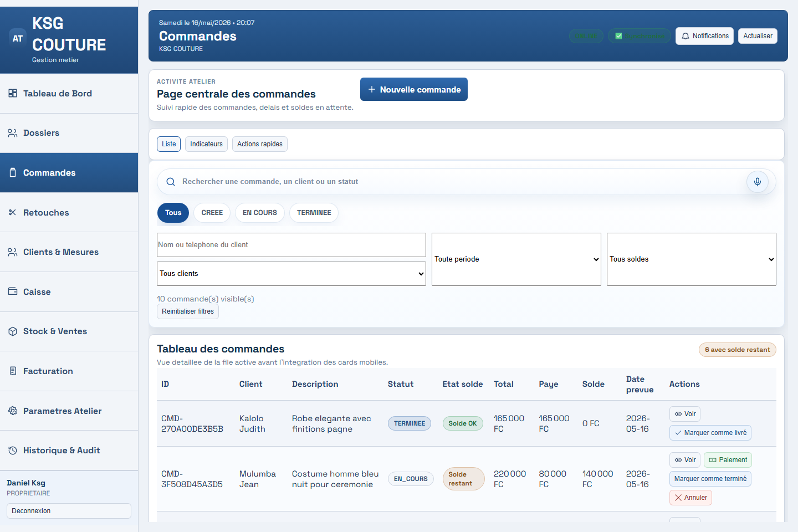Click the ONLINE status badge
The width and height of the screenshot is (798, 532).
(x=586, y=36)
